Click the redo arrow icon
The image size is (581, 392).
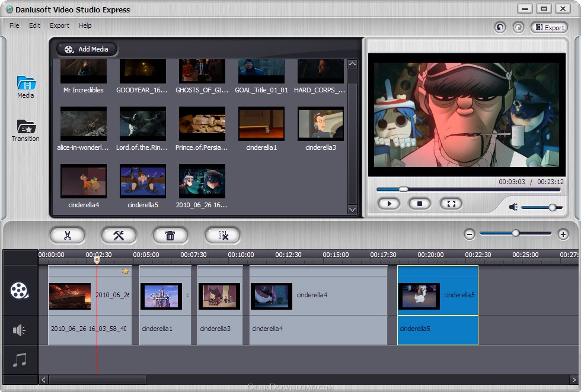[518, 27]
